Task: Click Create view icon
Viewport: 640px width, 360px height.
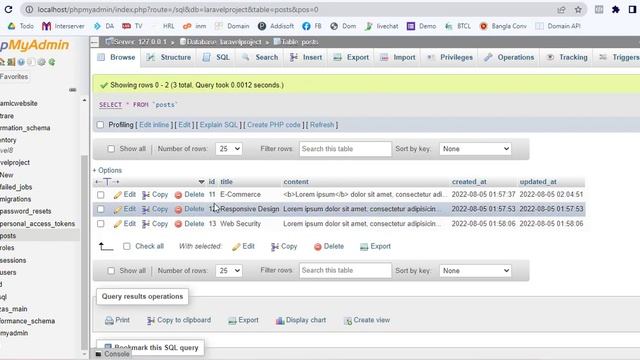Action: click(x=348, y=321)
